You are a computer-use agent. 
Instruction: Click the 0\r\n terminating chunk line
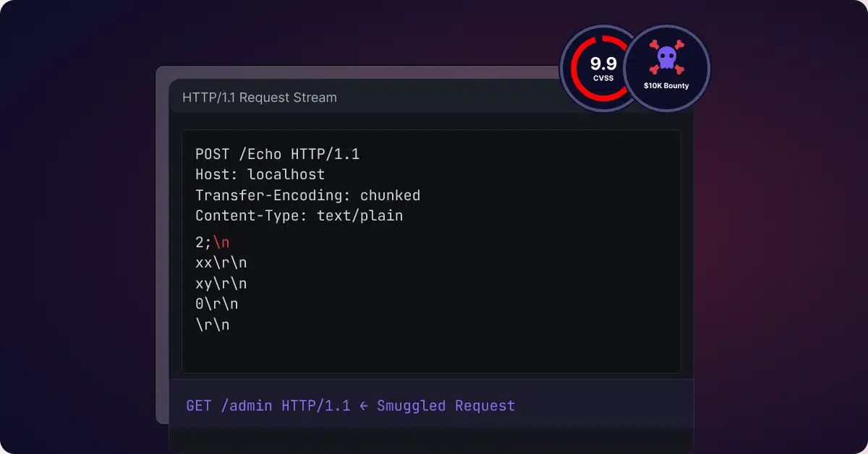[x=216, y=304]
